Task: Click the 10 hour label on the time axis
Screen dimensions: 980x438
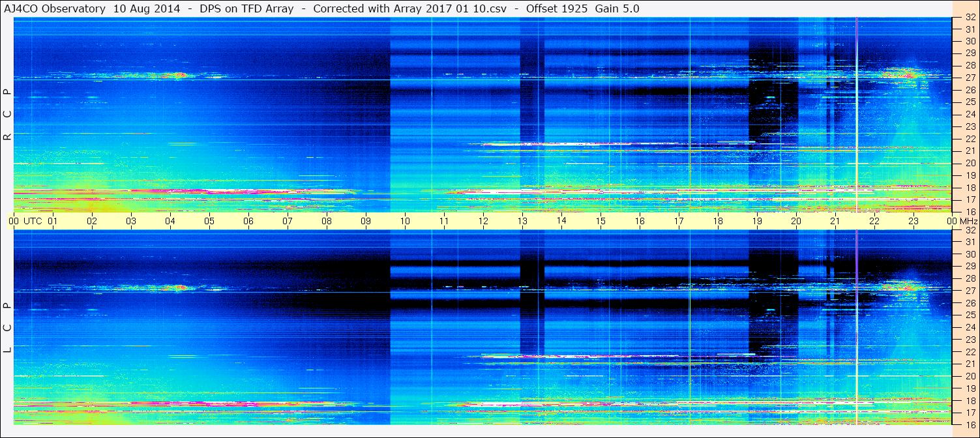Action: coord(405,221)
